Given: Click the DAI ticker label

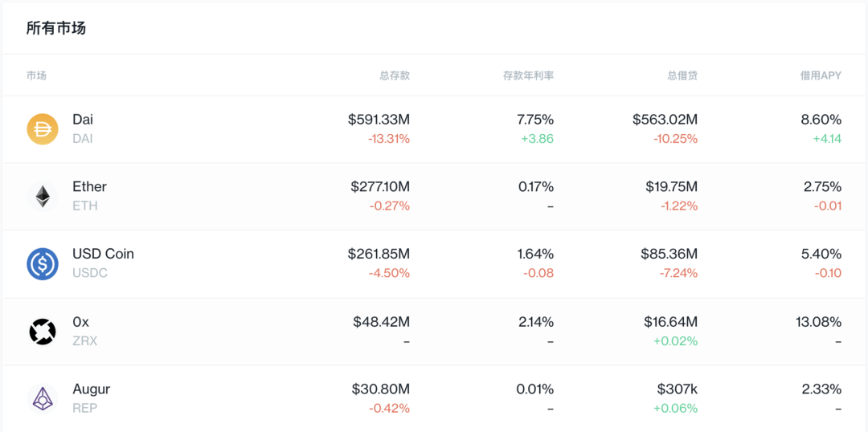Looking at the screenshot, I should point(83,139).
